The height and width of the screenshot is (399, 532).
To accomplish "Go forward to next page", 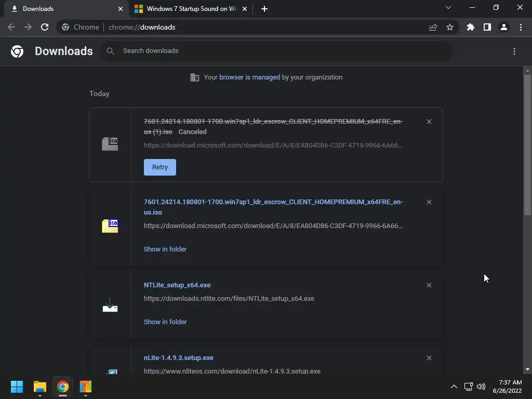I will 28,27.
